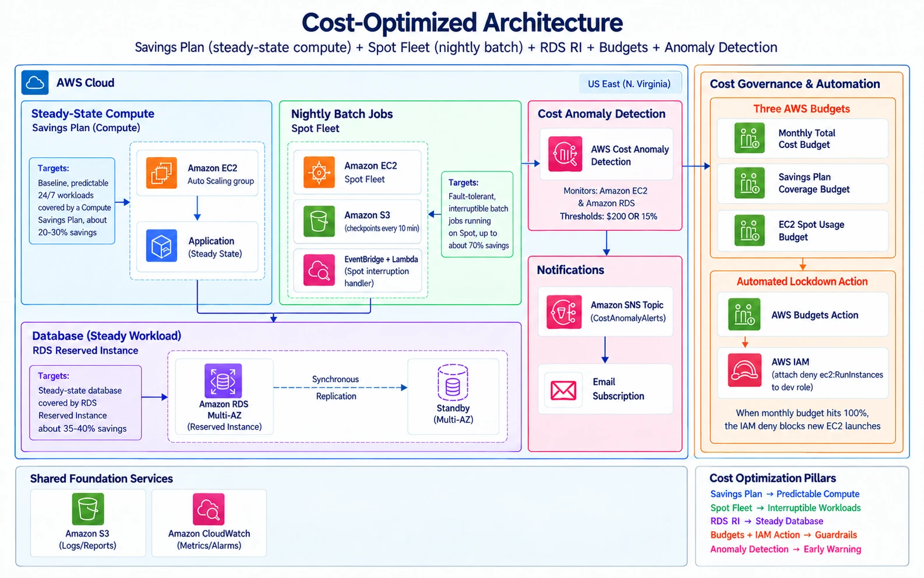924x578 pixels.
Task: Click the Amazon S3 checkpoints bucket icon
Action: [x=319, y=221]
